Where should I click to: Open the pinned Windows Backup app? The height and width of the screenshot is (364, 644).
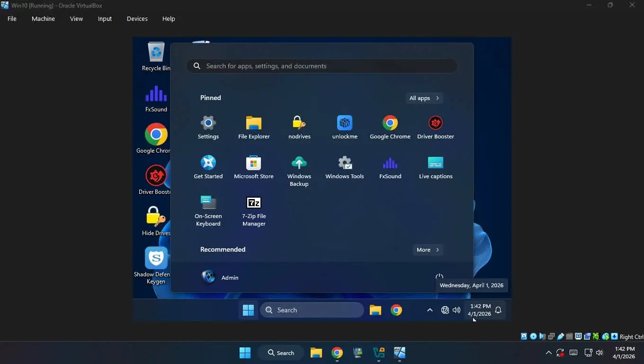click(299, 171)
